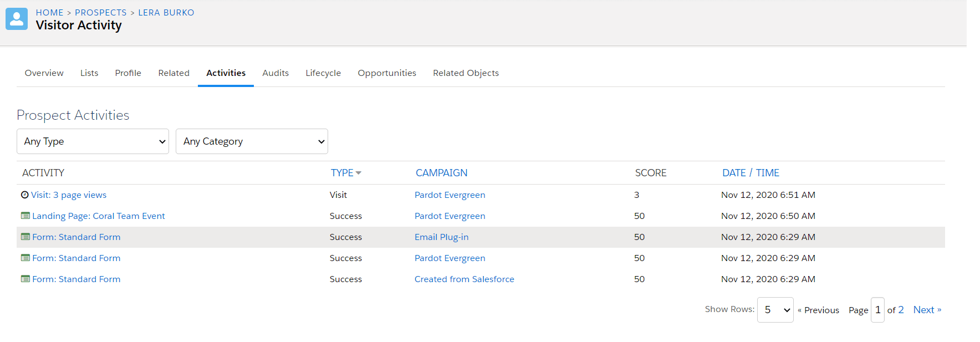Switch to the Lists tab

coord(89,73)
